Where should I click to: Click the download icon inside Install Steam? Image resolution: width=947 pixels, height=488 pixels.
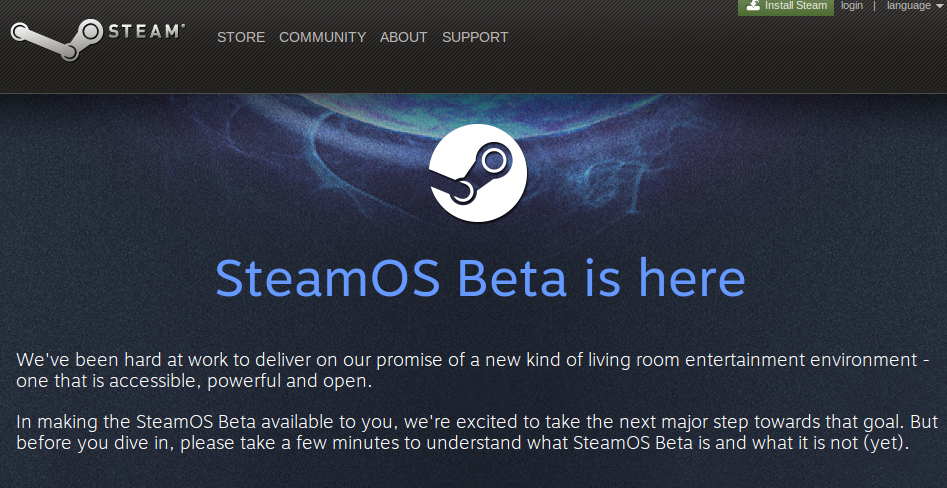pos(753,5)
